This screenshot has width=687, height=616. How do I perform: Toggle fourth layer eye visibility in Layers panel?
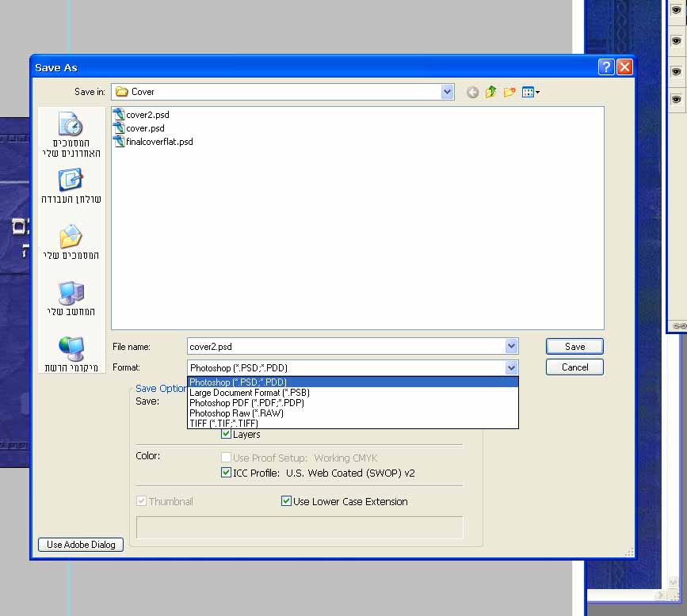[x=676, y=100]
